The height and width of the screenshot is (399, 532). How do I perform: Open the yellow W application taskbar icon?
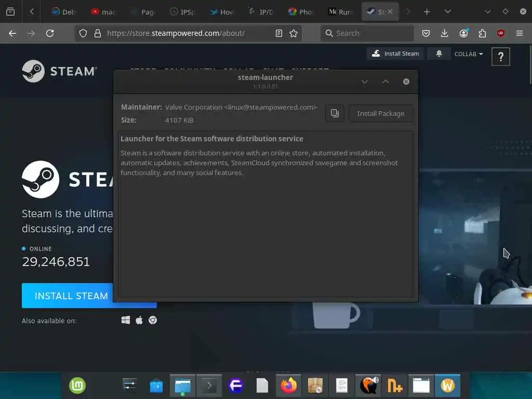point(447,386)
